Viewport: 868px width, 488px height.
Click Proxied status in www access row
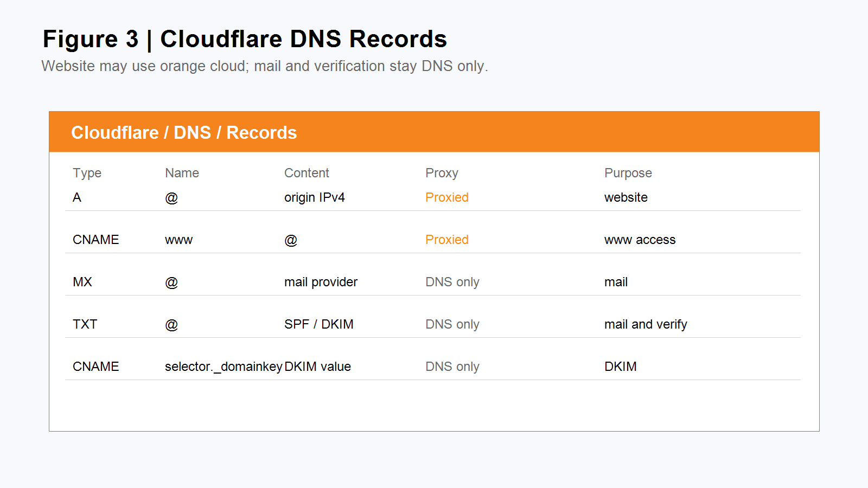pos(447,240)
